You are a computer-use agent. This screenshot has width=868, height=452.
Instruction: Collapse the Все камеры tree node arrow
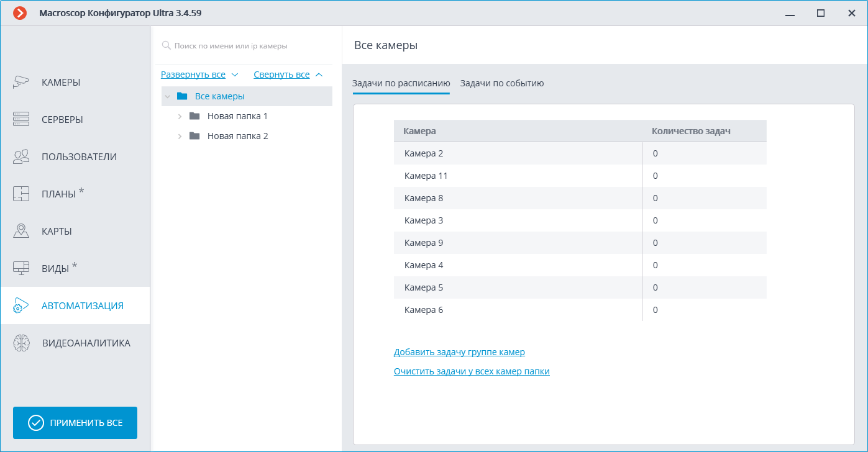pyautogui.click(x=167, y=97)
